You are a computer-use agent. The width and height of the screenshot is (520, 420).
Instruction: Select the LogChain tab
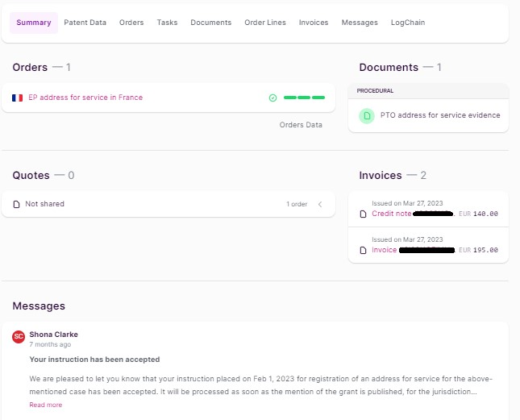[x=408, y=23]
